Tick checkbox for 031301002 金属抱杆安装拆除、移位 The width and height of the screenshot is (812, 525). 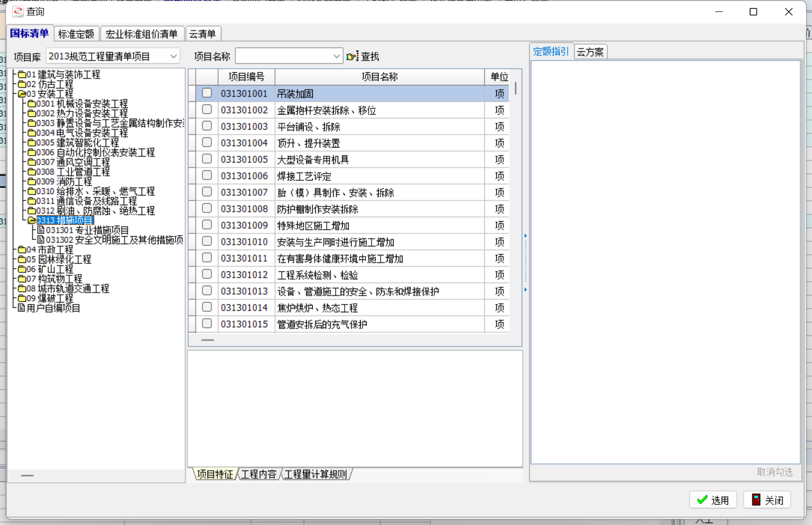pyautogui.click(x=207, y=110)
